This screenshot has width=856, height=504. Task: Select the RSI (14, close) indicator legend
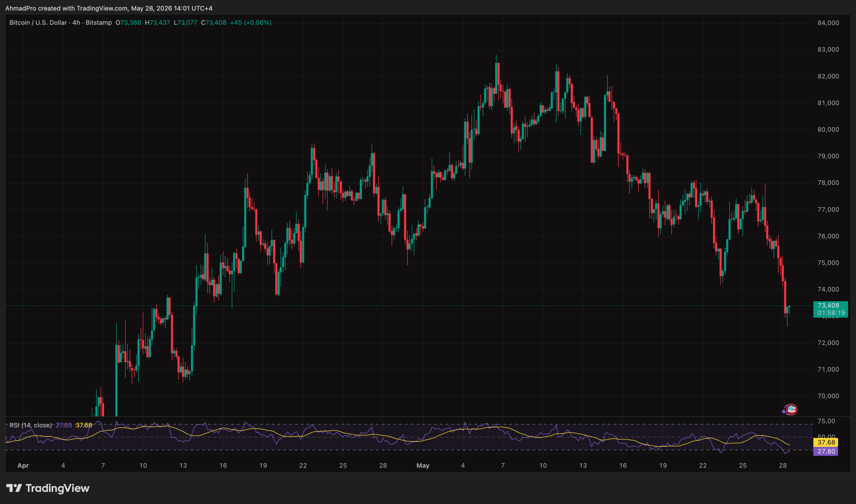pos(30,425)
